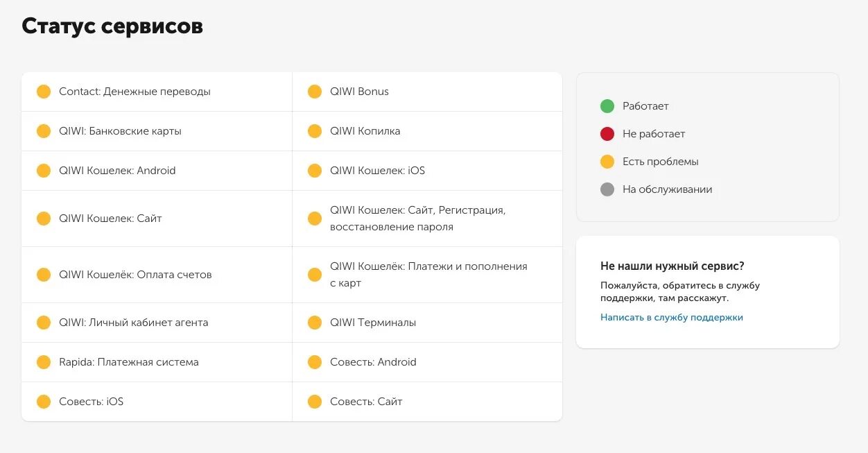Click the status dot next to QIWI Терминалы
The width and height of the screenshot is (868, 453).
click(315, 323)
